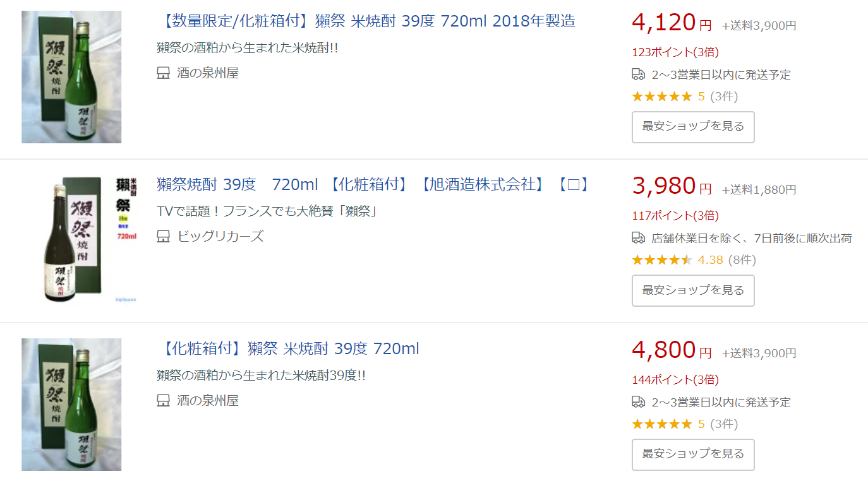Screen dimensions: 868x481
Task: Open 最安ショップを見る for 3,980円 item
Action: pos(693,290)
